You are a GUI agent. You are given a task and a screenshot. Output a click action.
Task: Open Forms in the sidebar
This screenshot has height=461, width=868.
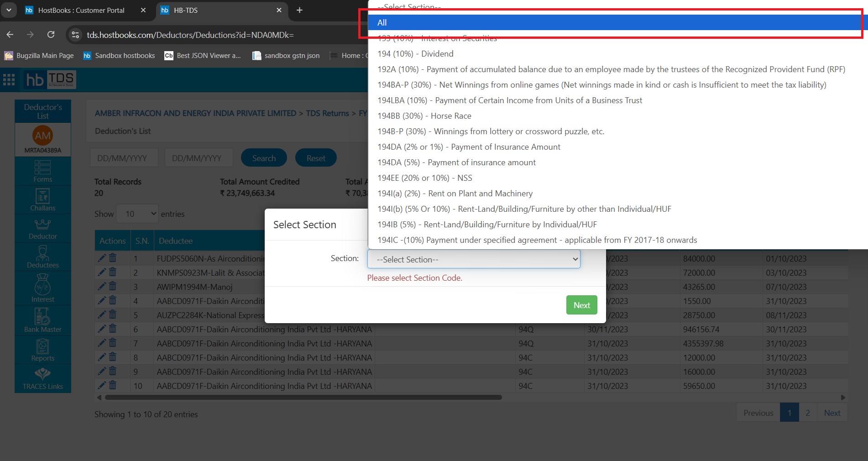[x=42, y=171]
